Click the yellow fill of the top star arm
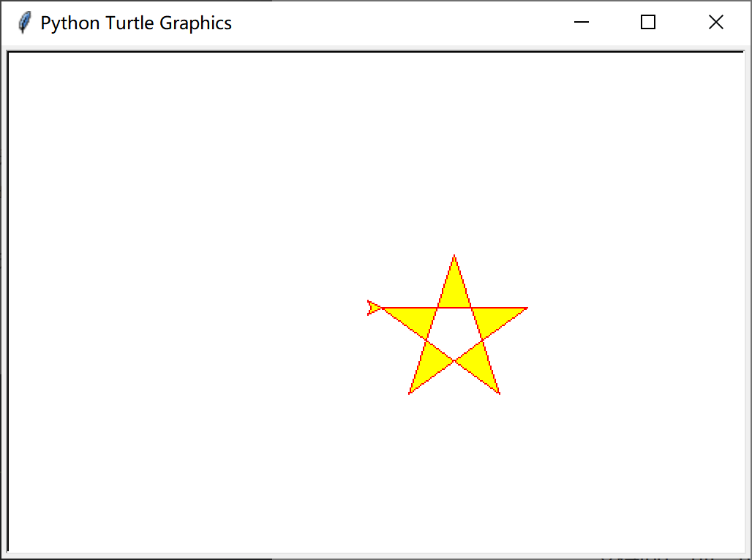Viewport: 752px width, 560px height. [454, 285]
